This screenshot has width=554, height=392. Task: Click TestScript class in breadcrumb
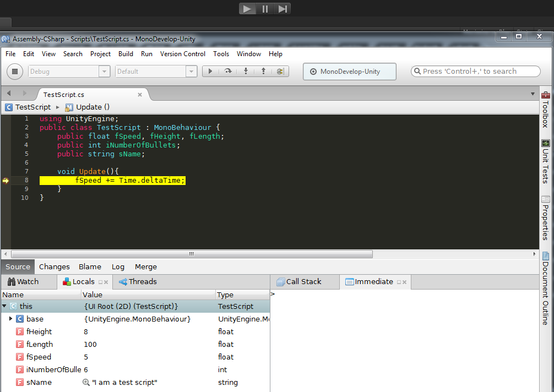29,107
